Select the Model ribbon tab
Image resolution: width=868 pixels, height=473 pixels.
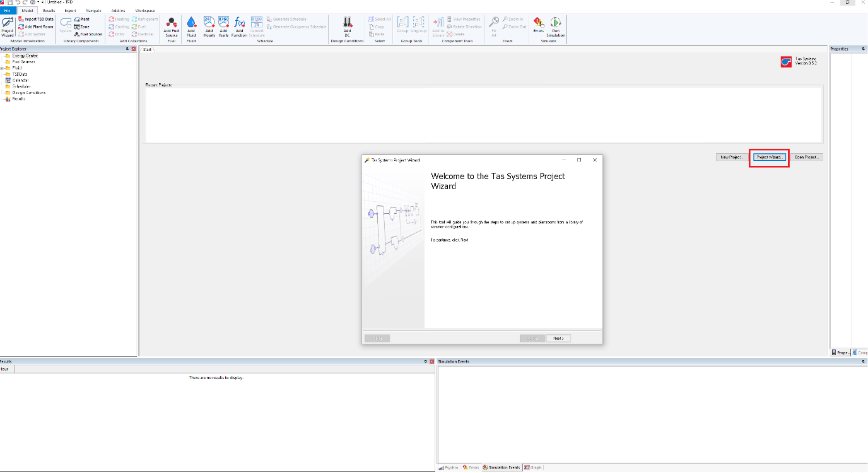[27, 11]
